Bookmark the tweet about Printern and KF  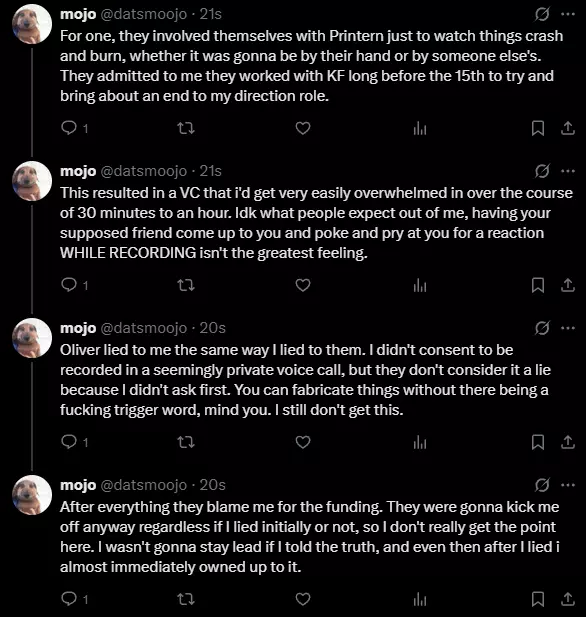tap(538, 128)
